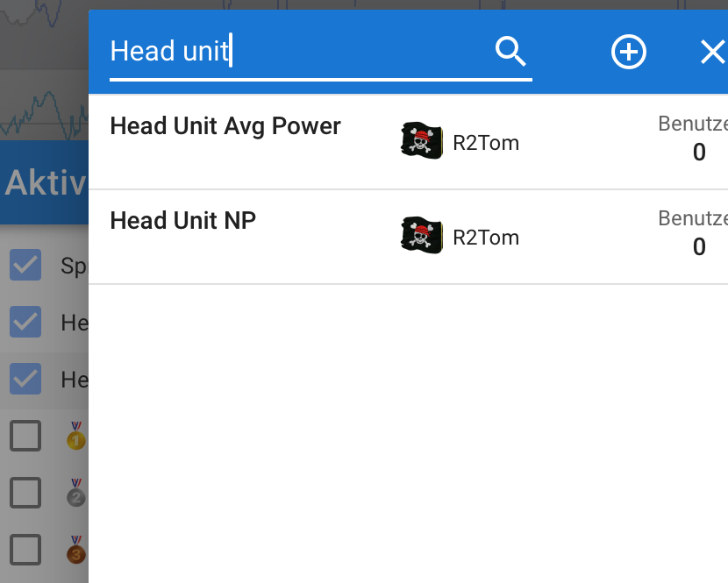Close the search dialog with X

713,52
